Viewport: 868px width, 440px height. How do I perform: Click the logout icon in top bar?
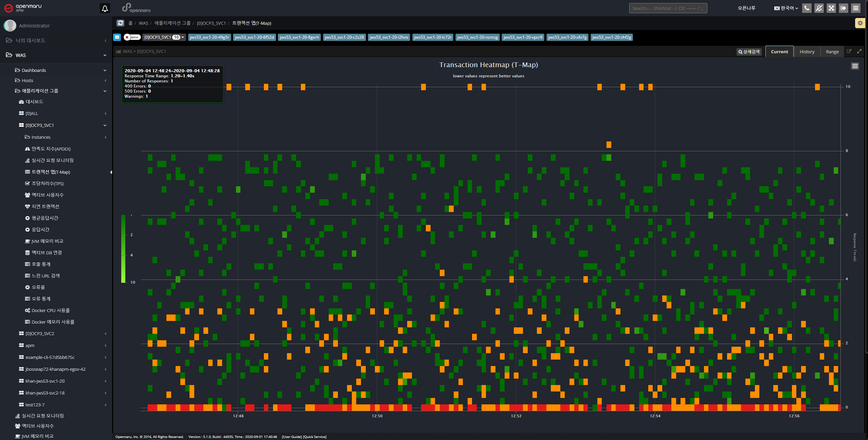pyautogui.click(x=844, y=8)
